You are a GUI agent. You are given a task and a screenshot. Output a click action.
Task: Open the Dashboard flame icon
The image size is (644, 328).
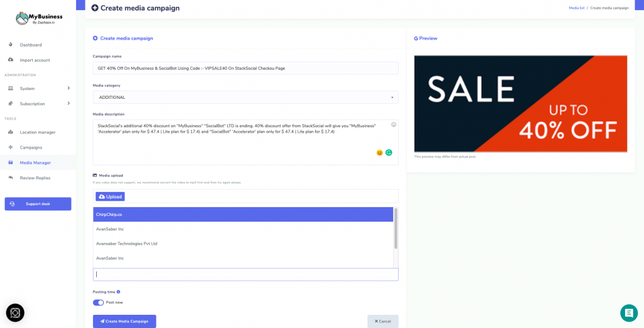coord(11,45)
